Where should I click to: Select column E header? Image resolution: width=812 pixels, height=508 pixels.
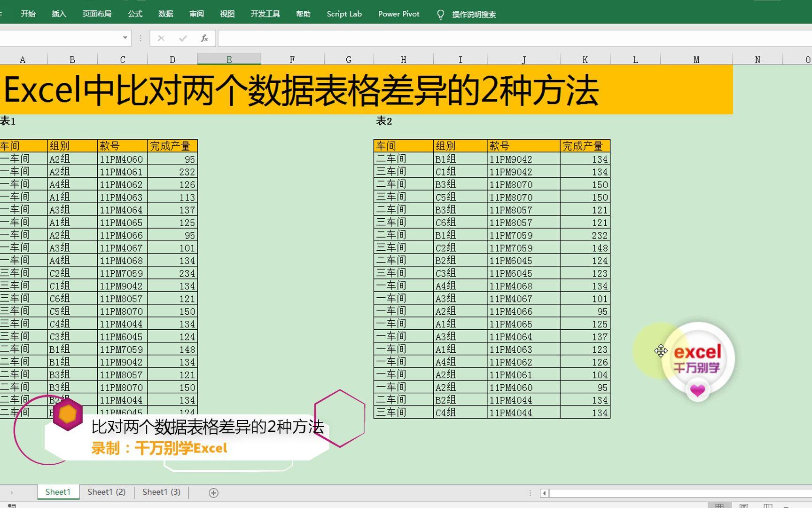tap(229, 59)
